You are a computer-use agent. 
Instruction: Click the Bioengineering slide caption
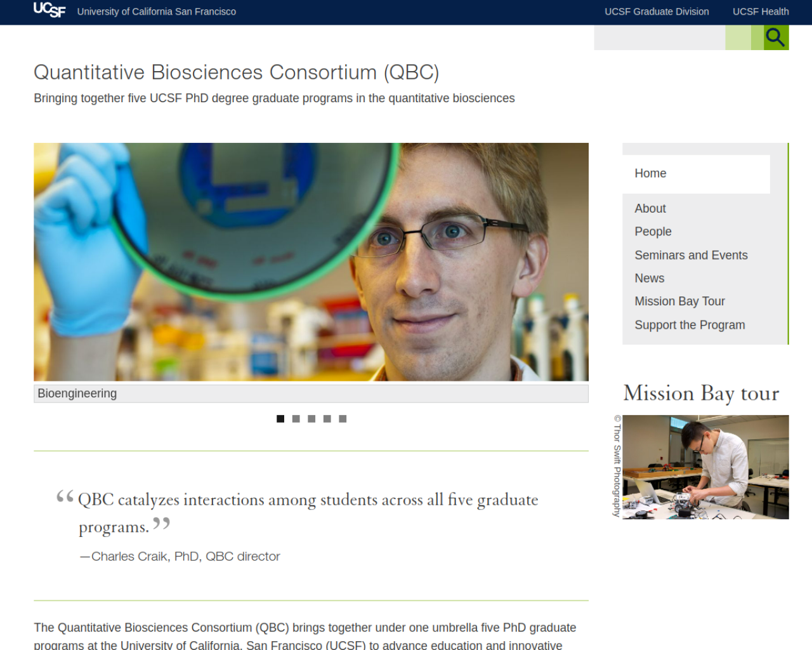point(311,394)
